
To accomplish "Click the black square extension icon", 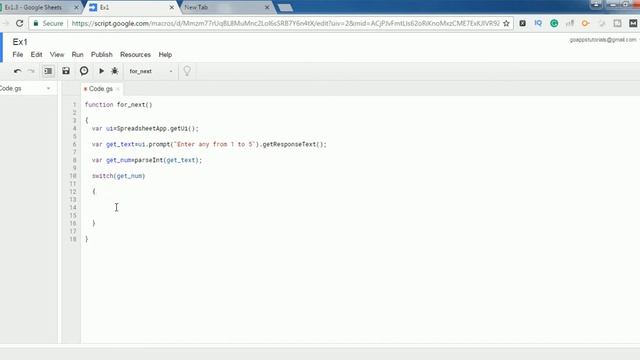I will tap(522, 23).
